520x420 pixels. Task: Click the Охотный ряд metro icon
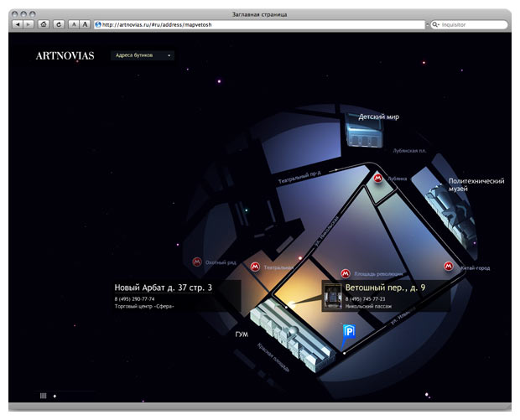(197, 262)
